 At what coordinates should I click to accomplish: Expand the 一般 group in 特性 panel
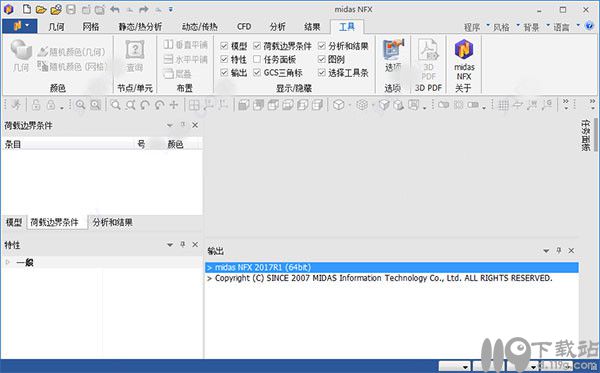coord(8,262)
